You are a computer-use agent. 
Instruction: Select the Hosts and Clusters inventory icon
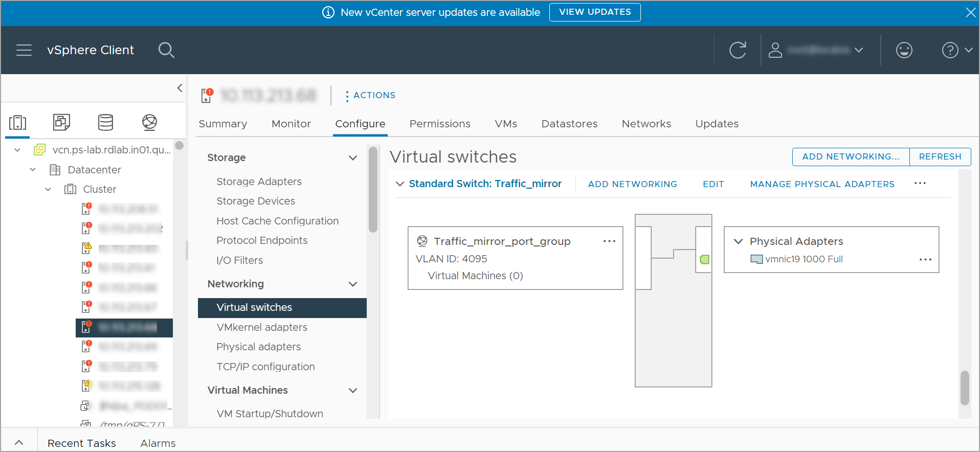pos(17,122)
